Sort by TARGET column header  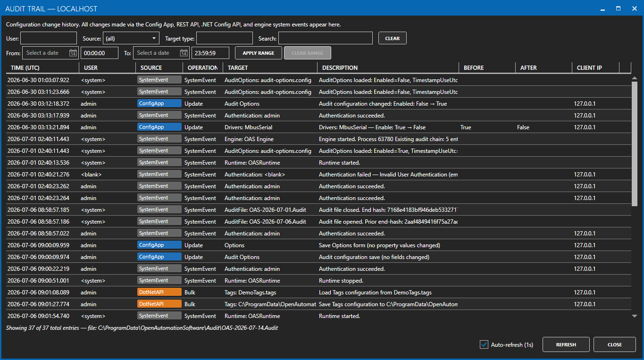[269, 68]
